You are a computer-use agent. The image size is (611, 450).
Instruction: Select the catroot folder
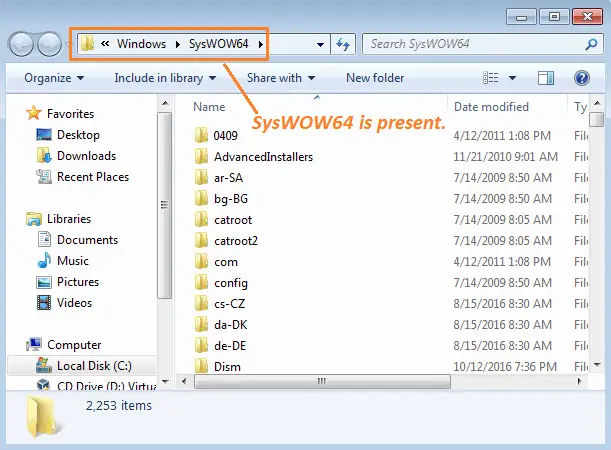pyautogui.click(x=233, y=220)
